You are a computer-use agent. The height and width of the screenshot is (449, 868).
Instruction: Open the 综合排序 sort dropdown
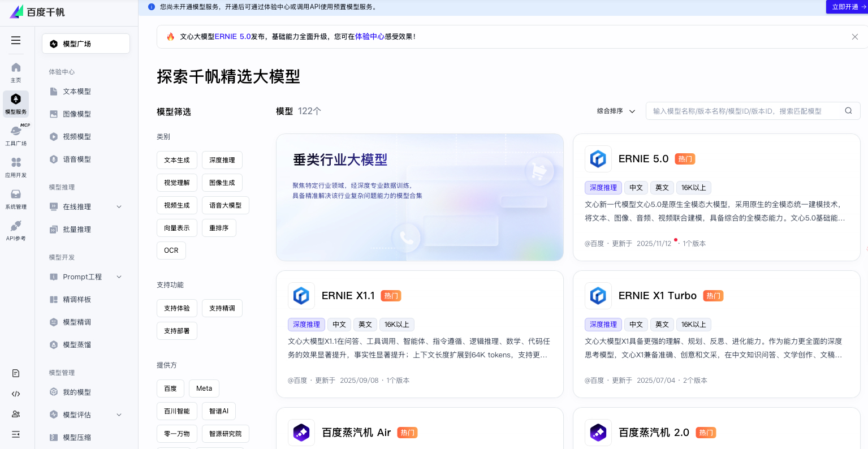tap(616, 111)
